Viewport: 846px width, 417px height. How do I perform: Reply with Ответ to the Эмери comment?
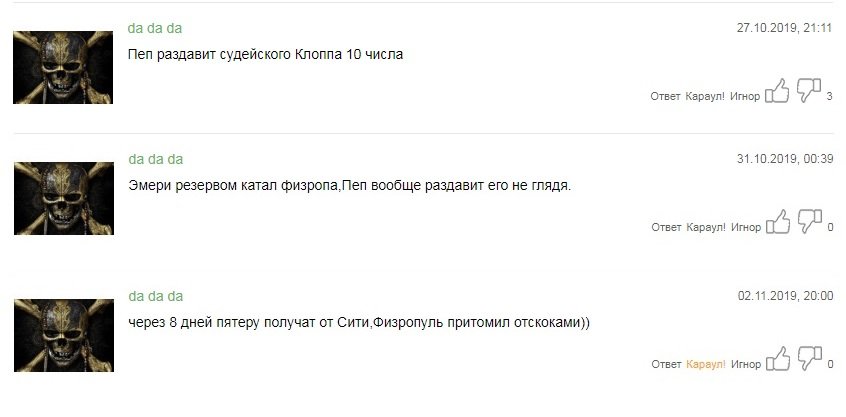coord(666,228)
